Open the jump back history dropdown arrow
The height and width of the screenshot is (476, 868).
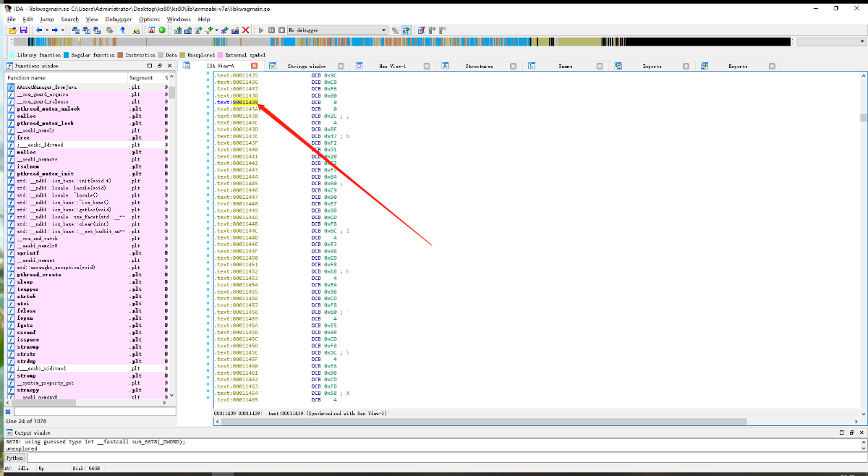tap(46, 30)
